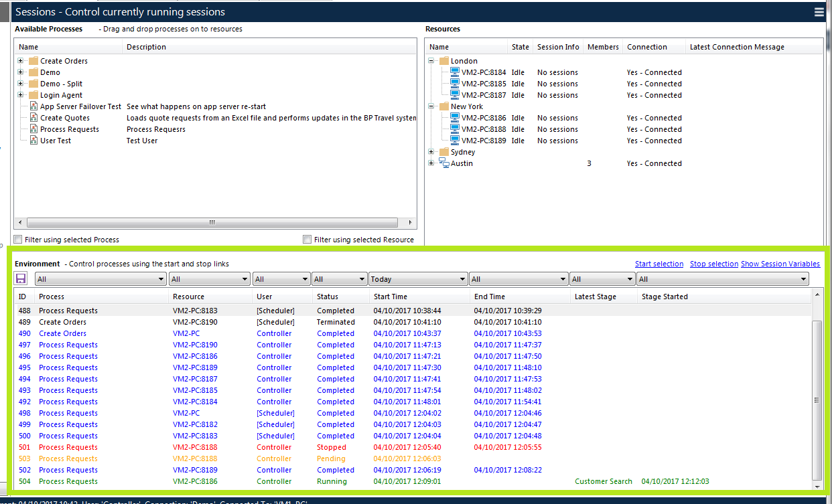
Task: Open the Latest Stage filter dropdown
Action: click(602, 279)
